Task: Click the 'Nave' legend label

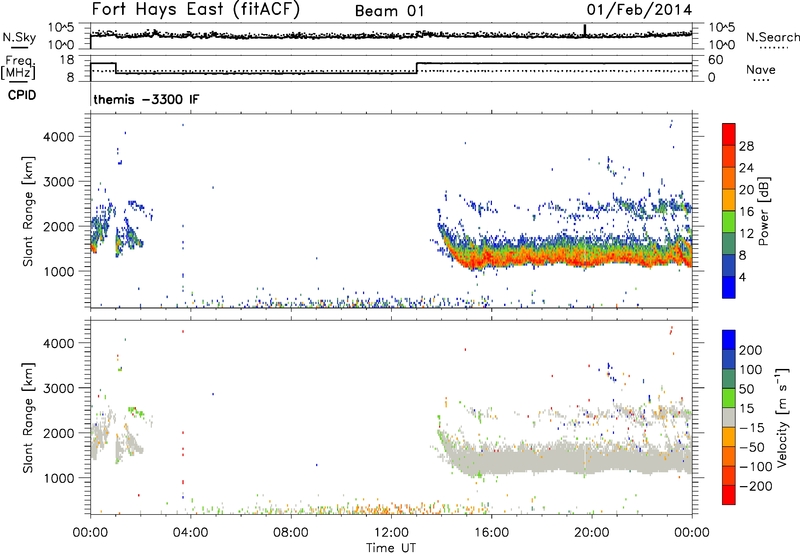Action: [761, 70]
